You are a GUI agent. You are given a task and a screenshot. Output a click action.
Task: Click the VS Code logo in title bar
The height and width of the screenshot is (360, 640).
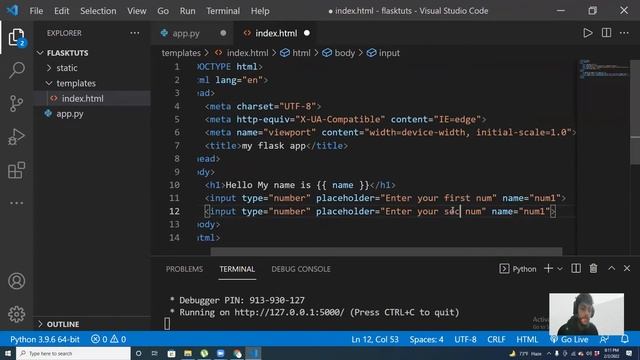pyautogui.click(x=12, y=10)
